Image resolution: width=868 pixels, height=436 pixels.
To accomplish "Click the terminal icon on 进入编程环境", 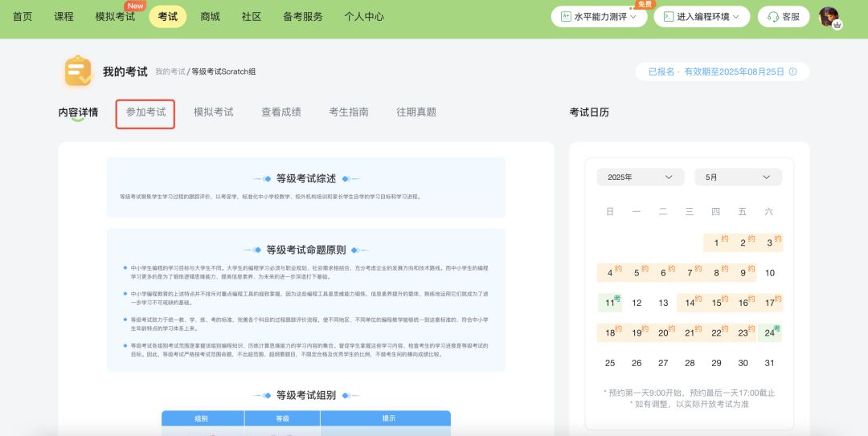I will pos(667,17).
